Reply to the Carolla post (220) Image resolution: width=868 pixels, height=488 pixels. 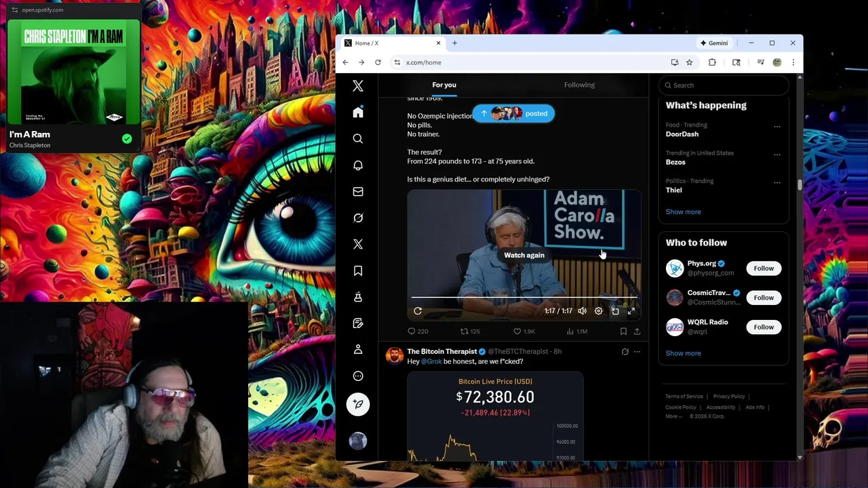pyautogui.click(x=418, y=331)
